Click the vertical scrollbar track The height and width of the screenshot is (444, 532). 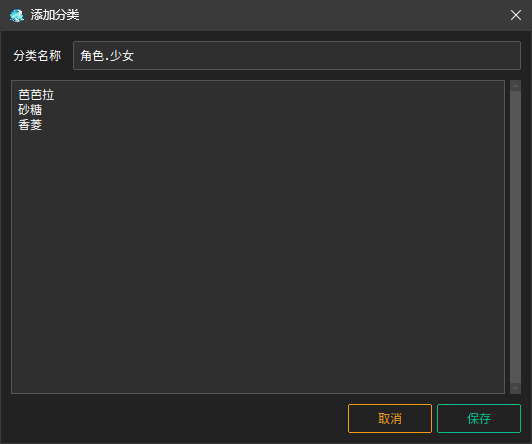pos(515,237)
